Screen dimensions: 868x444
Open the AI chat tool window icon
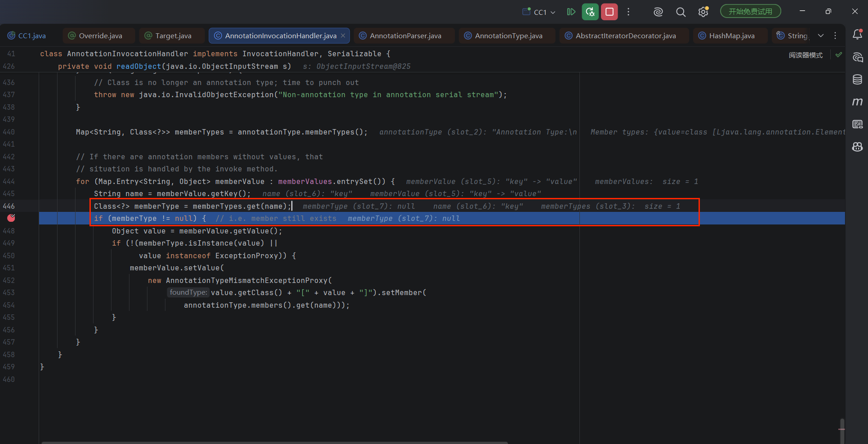[857, 57]
